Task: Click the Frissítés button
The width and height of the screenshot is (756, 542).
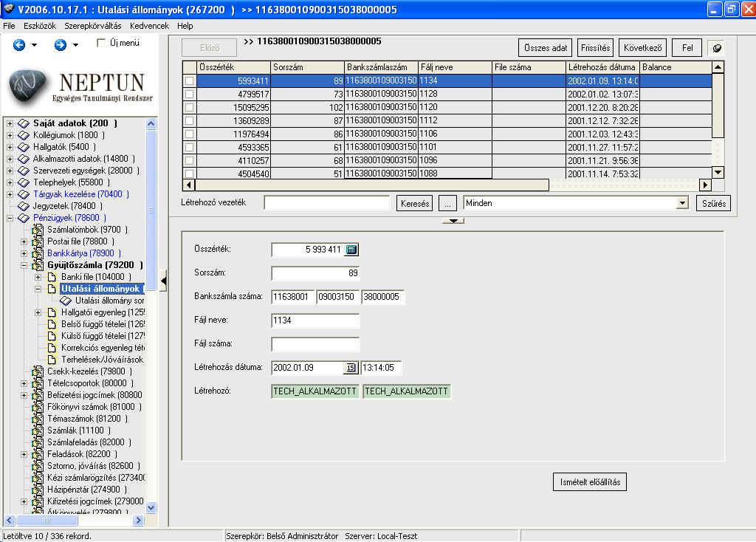Action: [595, 48]
